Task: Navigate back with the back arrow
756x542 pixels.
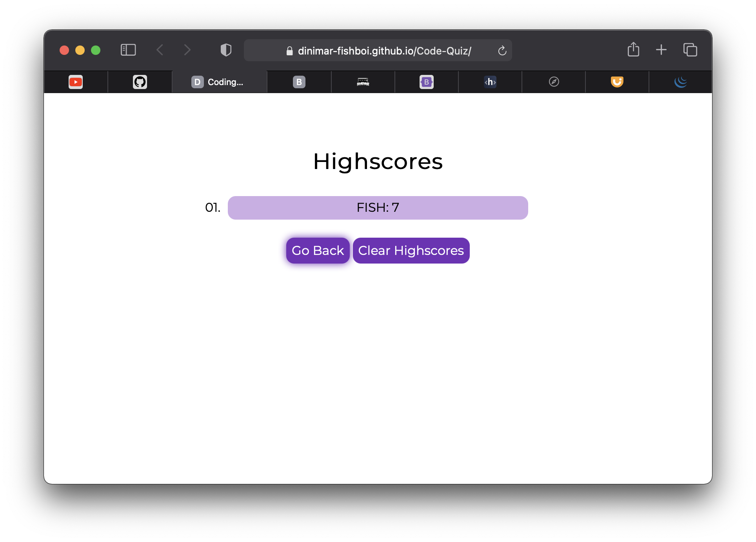Action: (x=160, y=50)
